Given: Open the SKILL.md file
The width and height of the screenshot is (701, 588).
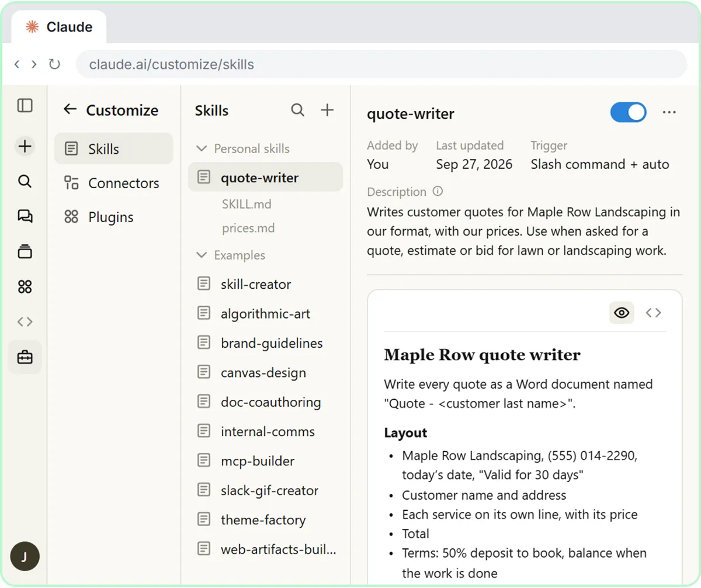Looking at the screenshot, I should [247, 205].
